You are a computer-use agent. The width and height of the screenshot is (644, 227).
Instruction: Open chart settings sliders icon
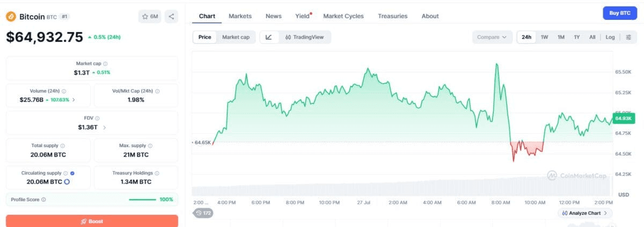pos(628,37)
